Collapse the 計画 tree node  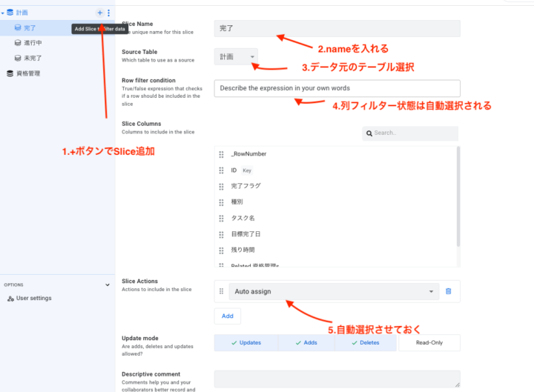tap(2, 13)
